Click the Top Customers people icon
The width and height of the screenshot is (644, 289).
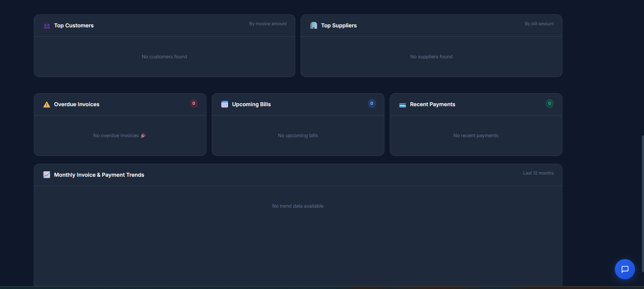[47, 26]
